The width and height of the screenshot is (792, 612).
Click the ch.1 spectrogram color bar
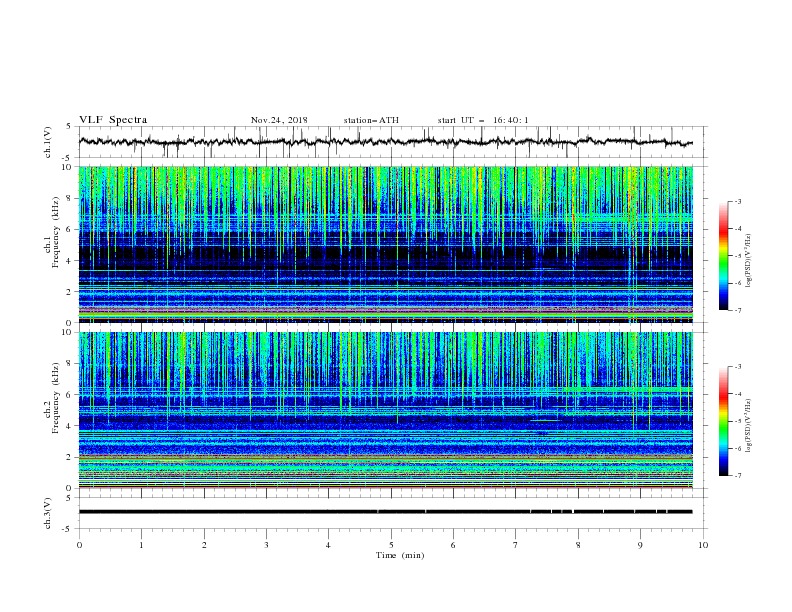click(723, 255)
